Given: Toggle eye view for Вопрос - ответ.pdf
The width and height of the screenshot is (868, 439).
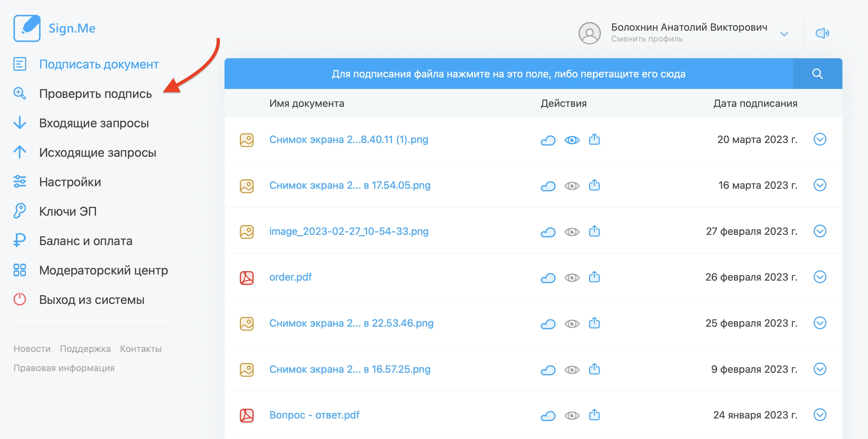Looking at the screenshot, I should click(x=572, y=416).
